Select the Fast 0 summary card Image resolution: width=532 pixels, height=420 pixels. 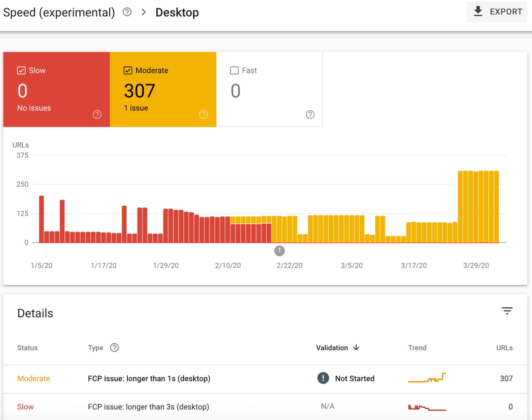(x=270, y=89)
